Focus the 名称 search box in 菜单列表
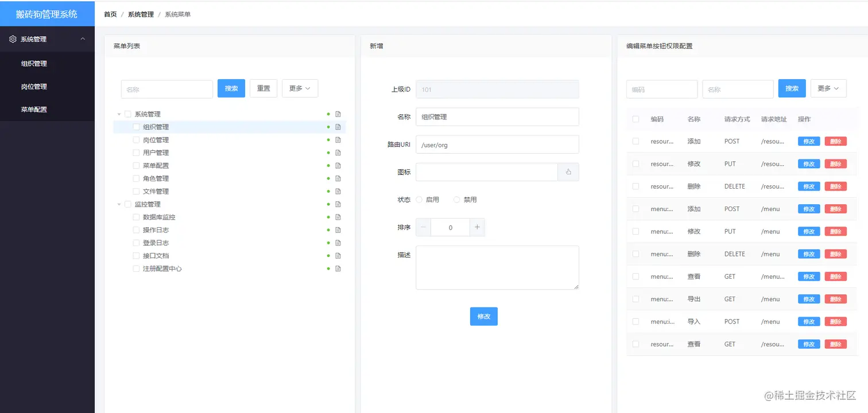 [x=167, y=89]
